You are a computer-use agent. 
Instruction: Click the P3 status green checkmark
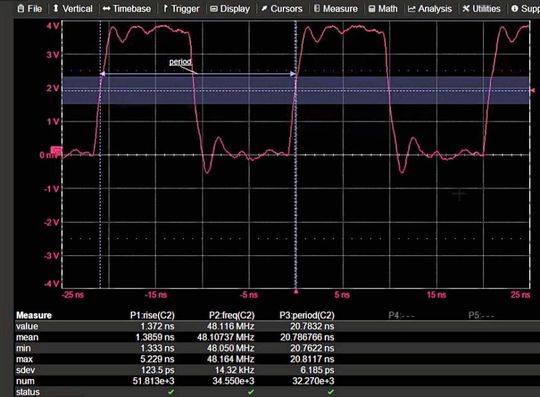point(331,392)
